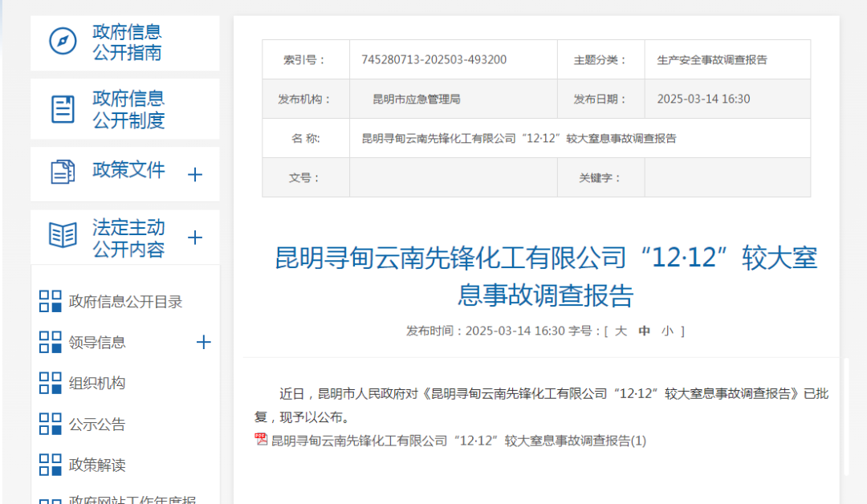Screen dimensions: 867x504
Task: Open the 政策解读 sidebar link
Action: (97, 465)
